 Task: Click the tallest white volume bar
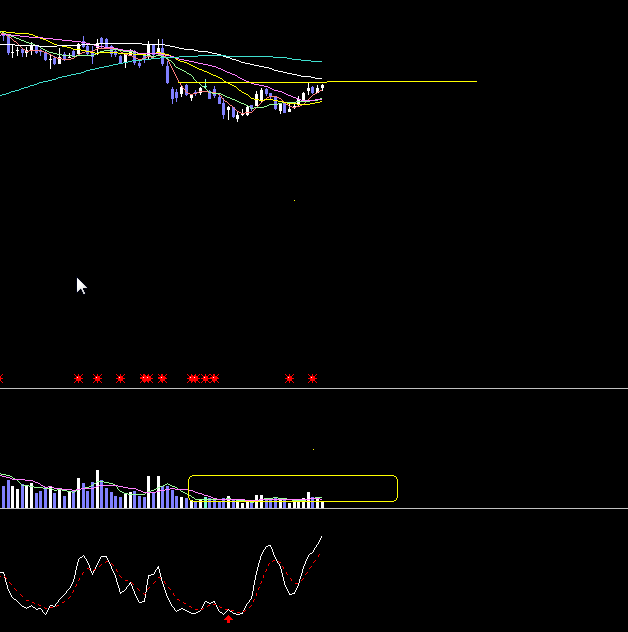coord(97,489)
